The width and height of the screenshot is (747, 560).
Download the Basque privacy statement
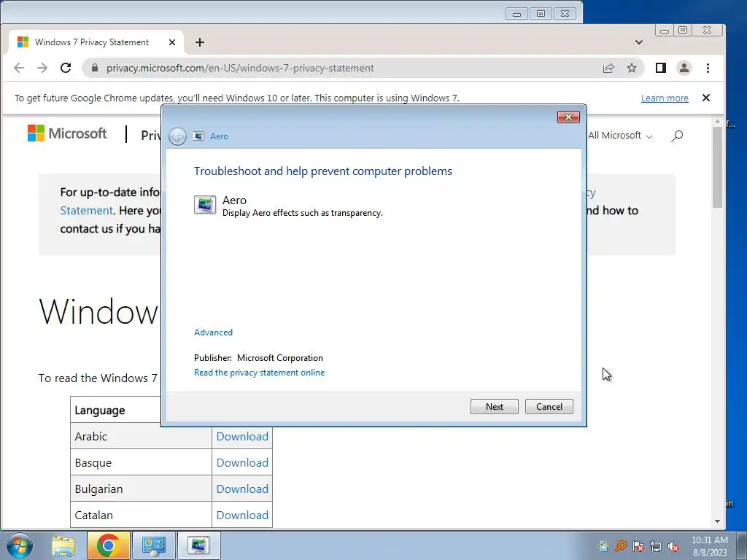(x=242, y=462)
